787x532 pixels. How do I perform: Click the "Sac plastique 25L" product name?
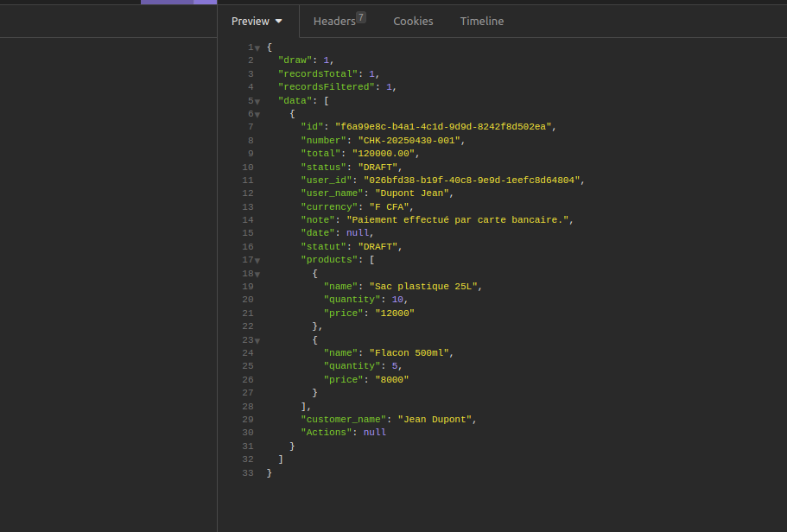(423, 287)
